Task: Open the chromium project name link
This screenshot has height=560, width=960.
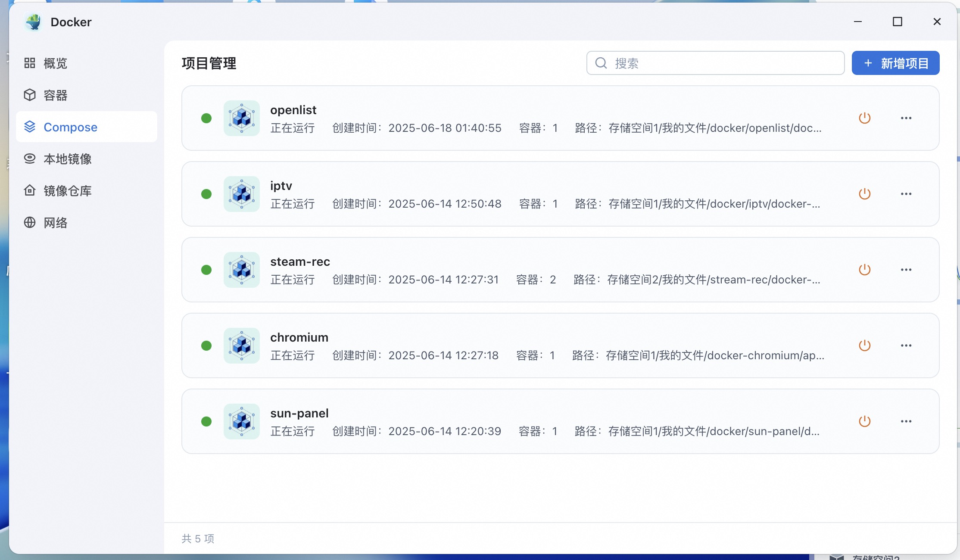Action: tap(299, 337)
